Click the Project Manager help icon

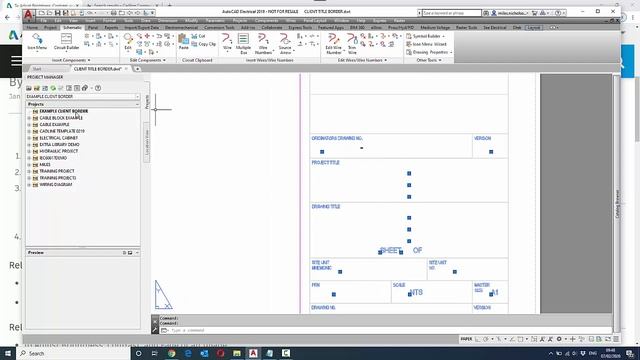98,88
